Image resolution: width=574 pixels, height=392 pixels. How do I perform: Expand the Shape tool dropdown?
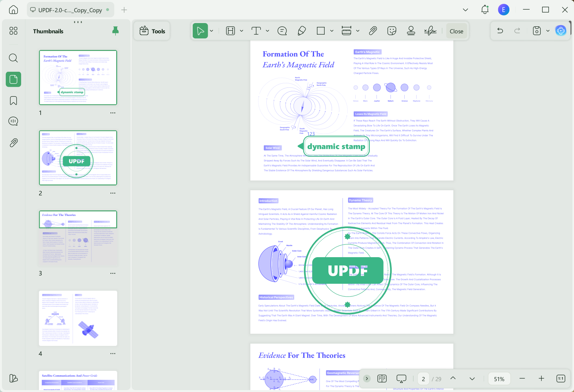coord(332,31)
